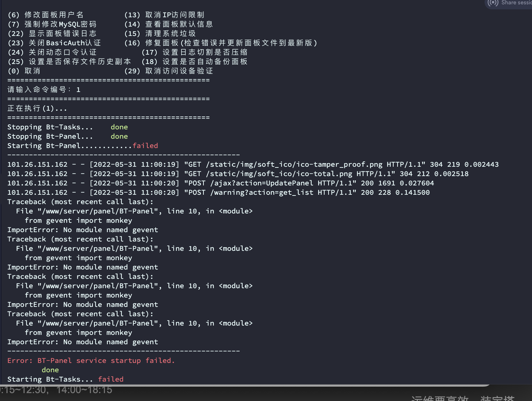Select option (14) 查看面板默认信息 text
Screen dimensions: 532x401
click(x=169, y=24)
